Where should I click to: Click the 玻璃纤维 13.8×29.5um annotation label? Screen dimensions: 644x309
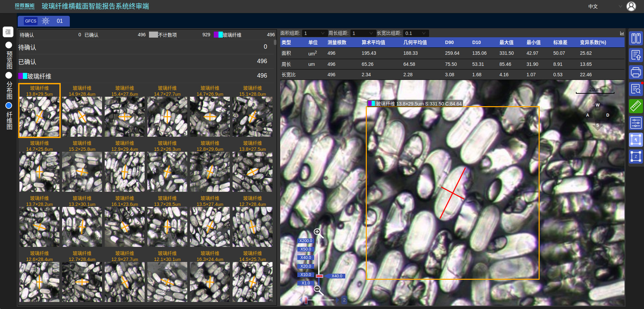[x=415, y=103]
